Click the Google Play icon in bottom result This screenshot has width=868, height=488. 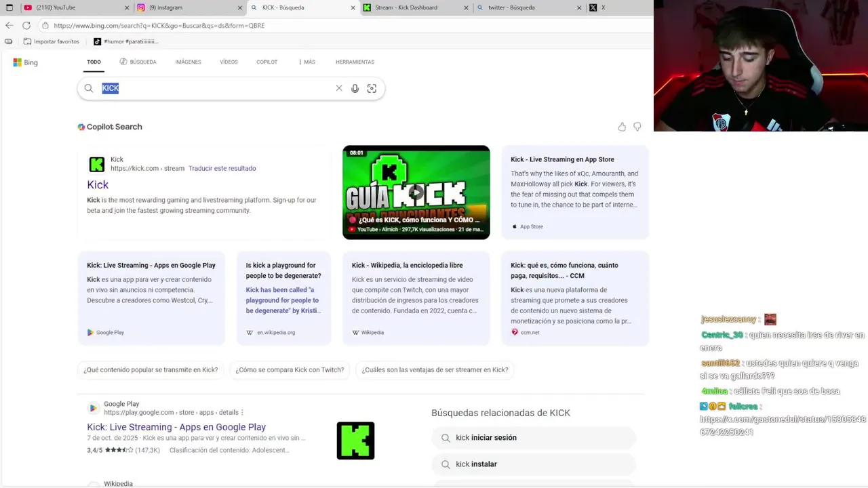click(x=93, y=408)
